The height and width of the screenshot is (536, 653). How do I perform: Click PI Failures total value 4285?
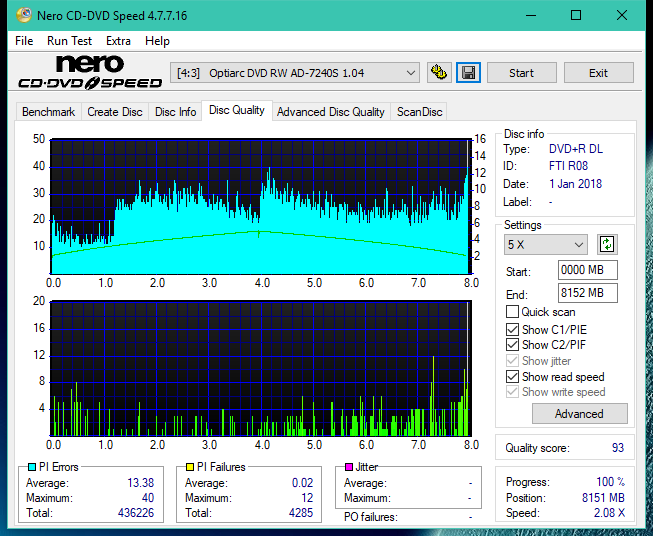tap(301, 512)
